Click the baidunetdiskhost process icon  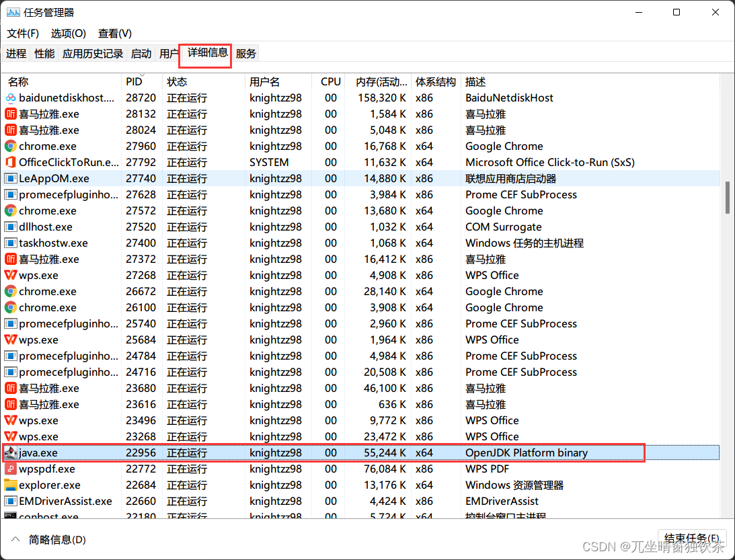(x=10, y=98)
